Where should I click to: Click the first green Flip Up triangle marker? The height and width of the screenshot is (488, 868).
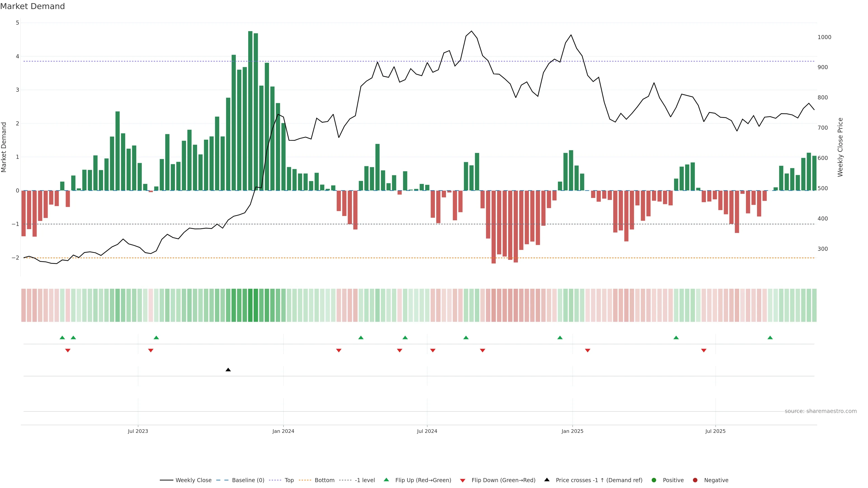[x=62, y=338]
